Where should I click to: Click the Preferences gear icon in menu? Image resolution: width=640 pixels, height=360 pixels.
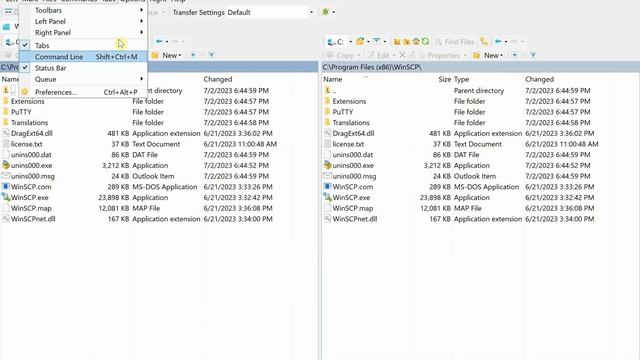(x=24, y=92)
